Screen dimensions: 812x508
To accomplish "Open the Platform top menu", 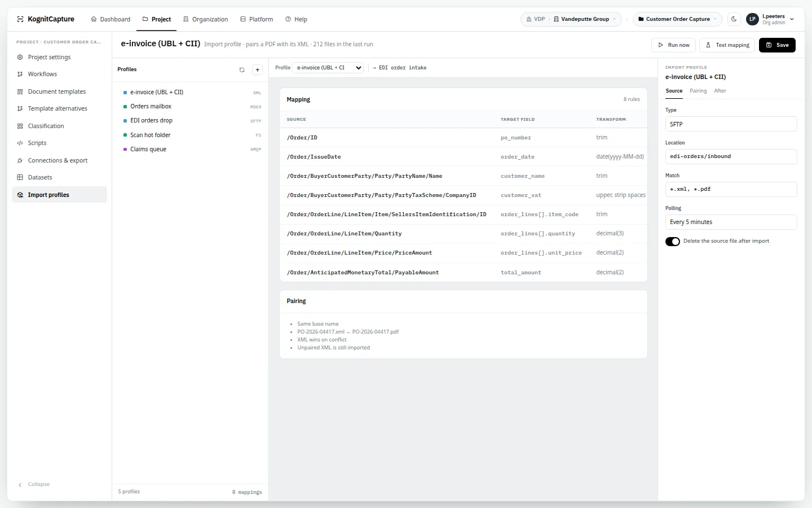I will click(257, 19).
